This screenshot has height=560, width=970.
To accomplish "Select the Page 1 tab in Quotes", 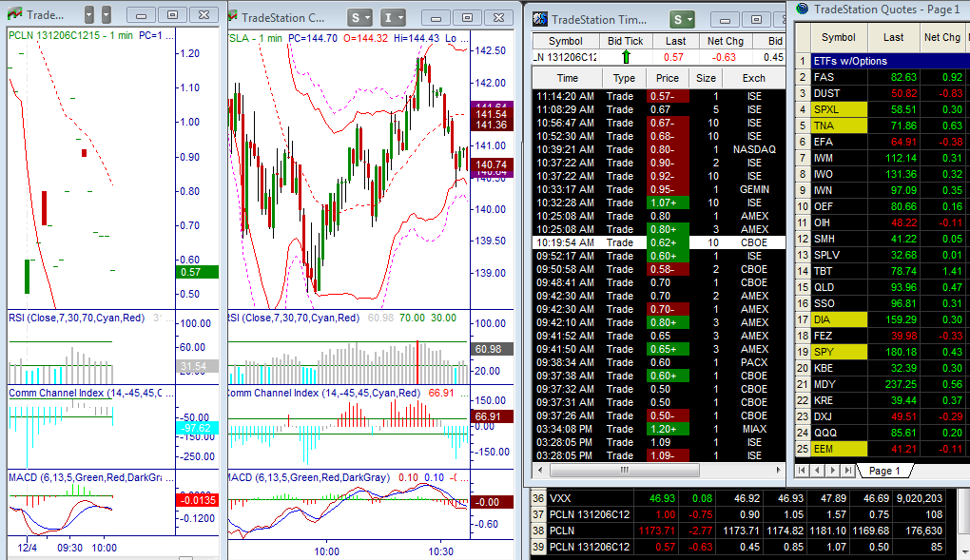I will tap(884, 471).
